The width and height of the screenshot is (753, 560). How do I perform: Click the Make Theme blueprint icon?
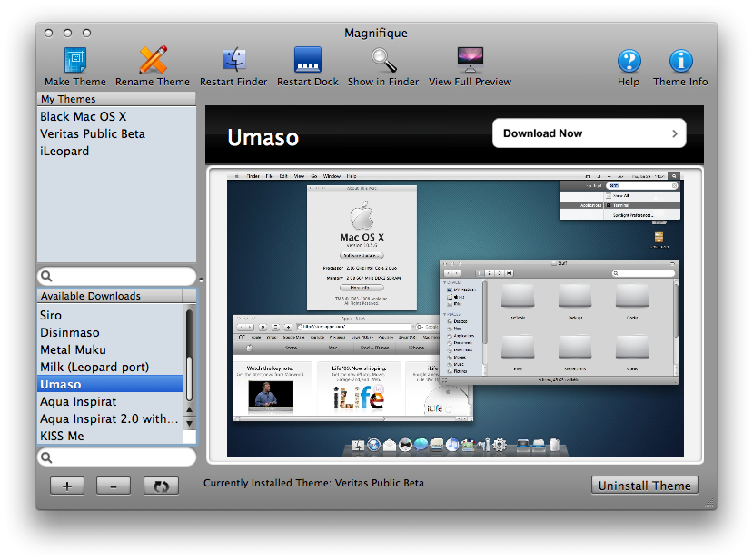tap(75, 60)
